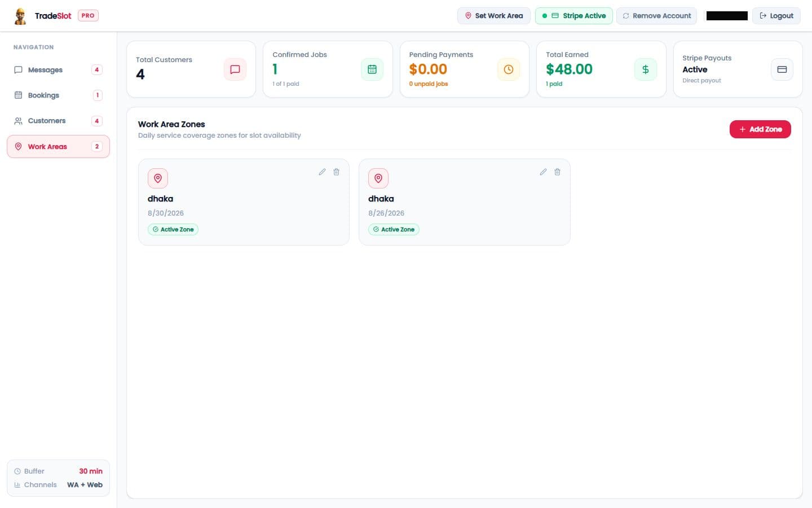This screenshot has width=812, height=508.
Task: Click the pin icon on the 8/26/2026 zone card
Action: click(378, 178)
